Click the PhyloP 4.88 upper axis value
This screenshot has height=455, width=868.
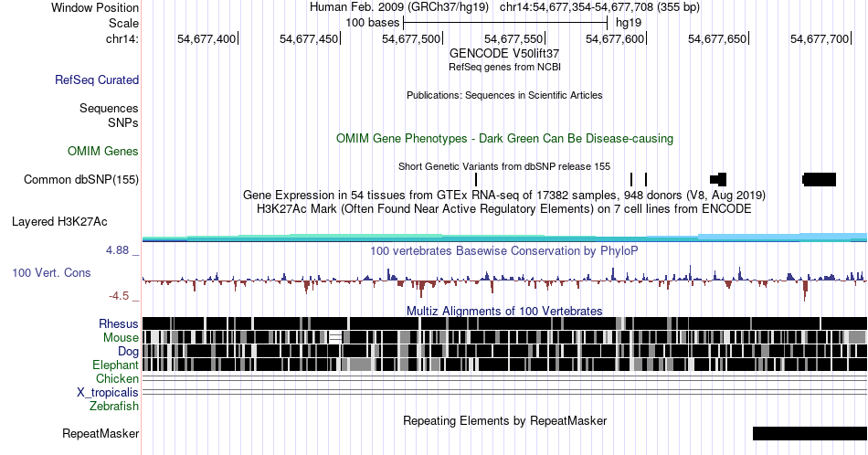[x=117, y=250]
